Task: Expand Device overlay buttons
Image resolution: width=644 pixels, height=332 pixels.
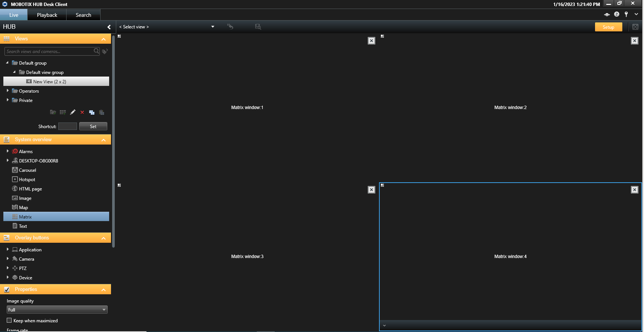Action: click(7, 277)
